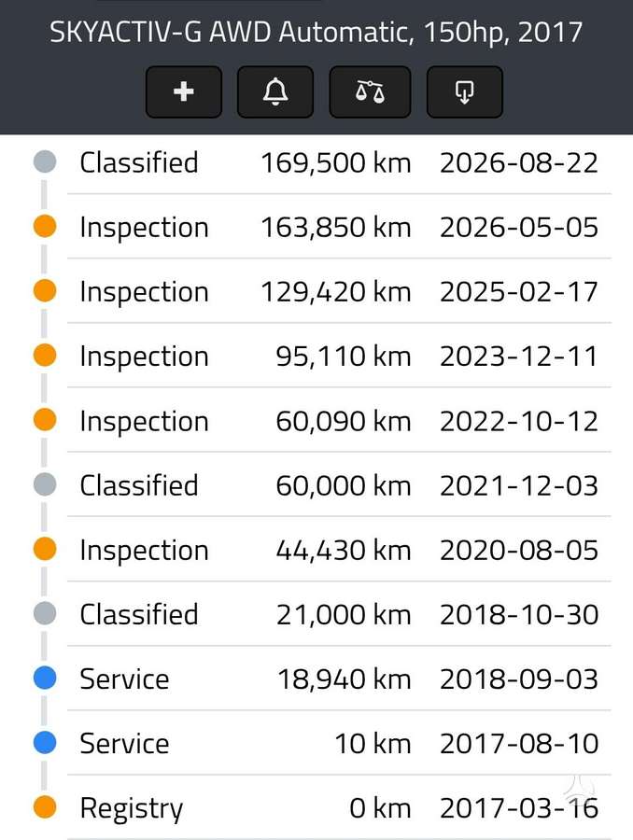Image resolution: width=633 pixels, height=840 pixels.
Task: Click blue dot for 18,940 km Service
Action: pos(45,679)
